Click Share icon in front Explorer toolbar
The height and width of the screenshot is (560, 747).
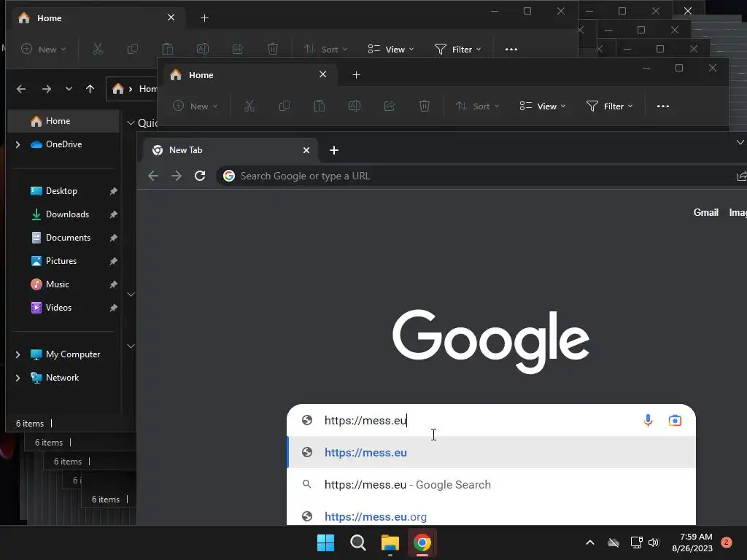390,106
